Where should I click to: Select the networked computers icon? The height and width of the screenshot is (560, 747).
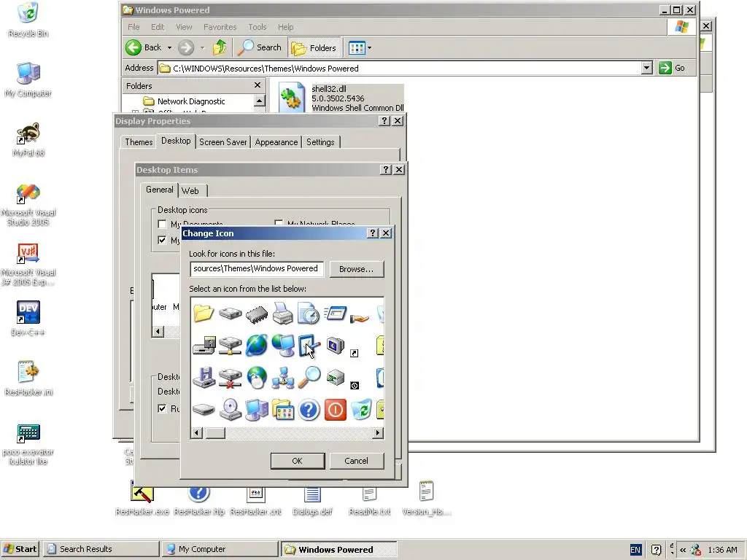point(283,378)
